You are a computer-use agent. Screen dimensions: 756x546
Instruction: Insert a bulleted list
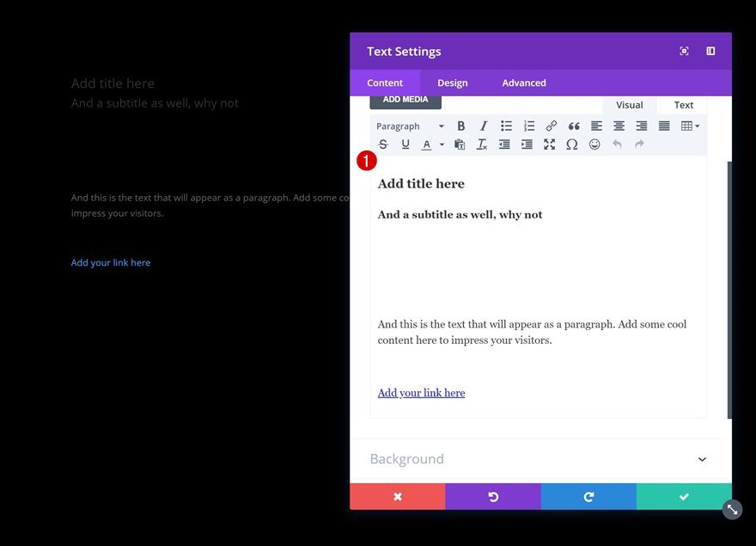[506, 126]
